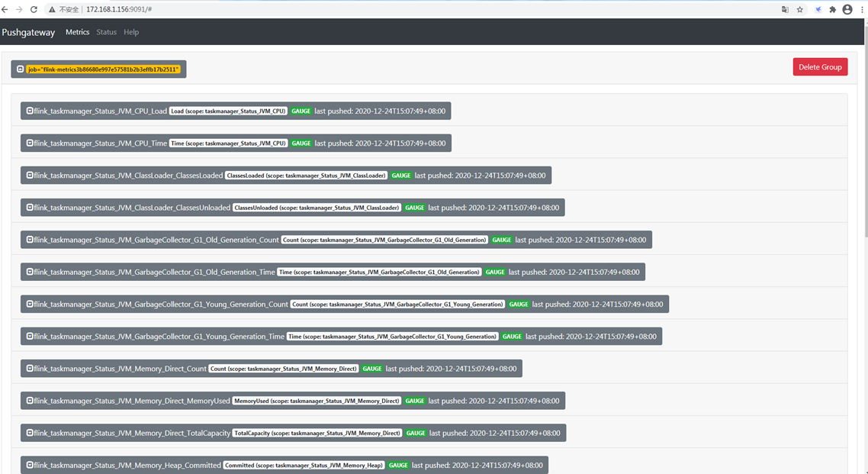The image size is (868, 474).
Task: Expand the ClassLoader_ClassesUnloaded metric
Action: [30, 207]
